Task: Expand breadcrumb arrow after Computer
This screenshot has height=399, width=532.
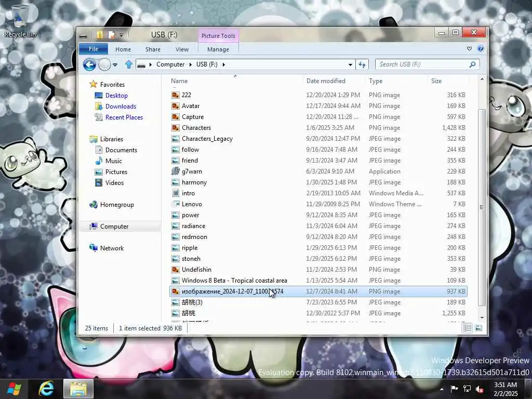Action: coord(190,64)
